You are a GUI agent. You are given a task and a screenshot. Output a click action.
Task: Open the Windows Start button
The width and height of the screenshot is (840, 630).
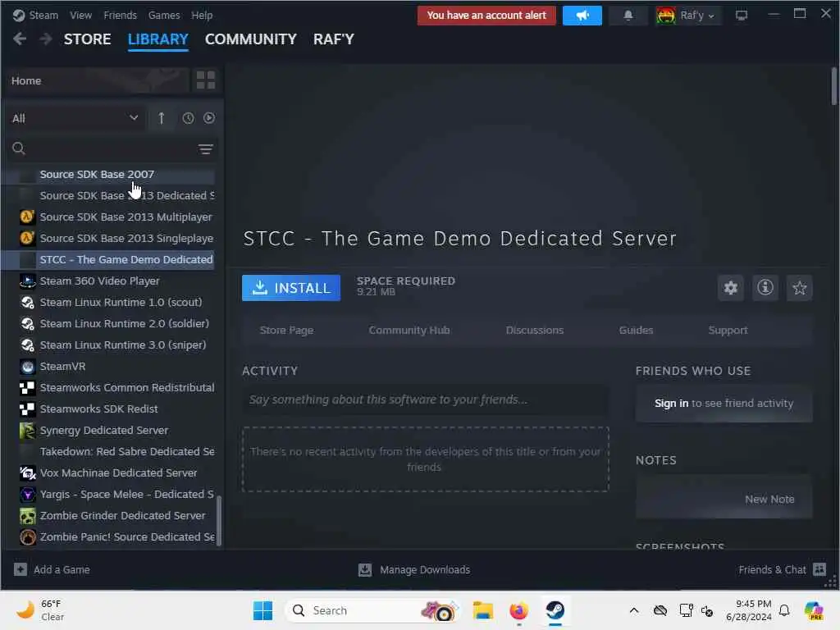coord(262,610)
